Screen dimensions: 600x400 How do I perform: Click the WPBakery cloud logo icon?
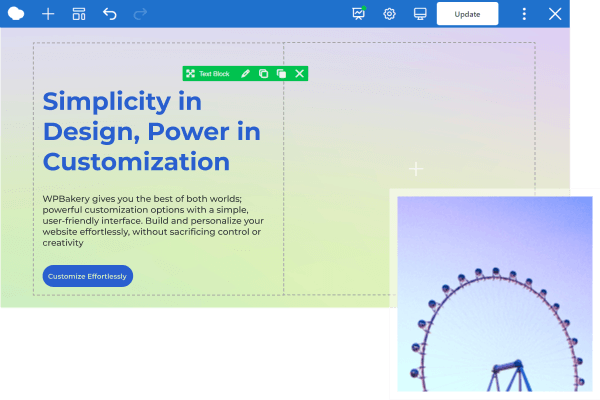click(16, 14)
